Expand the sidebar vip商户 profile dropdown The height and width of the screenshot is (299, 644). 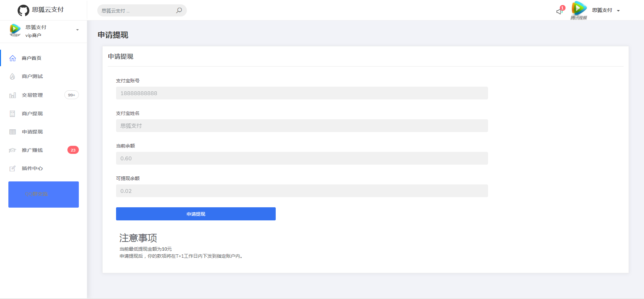(x=77, y=30)
